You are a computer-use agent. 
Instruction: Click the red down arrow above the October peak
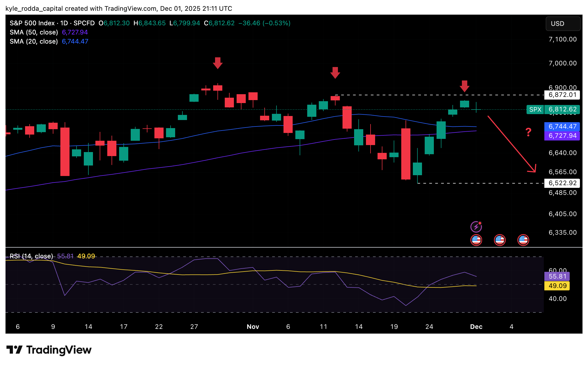point(218,63)
